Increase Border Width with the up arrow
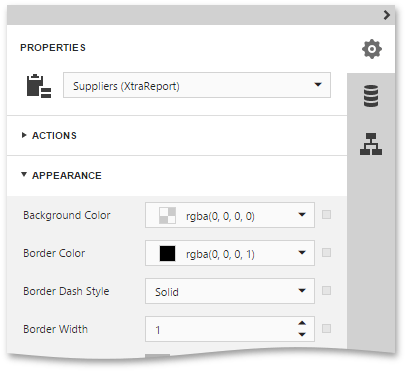 click(x=302, y=323)
